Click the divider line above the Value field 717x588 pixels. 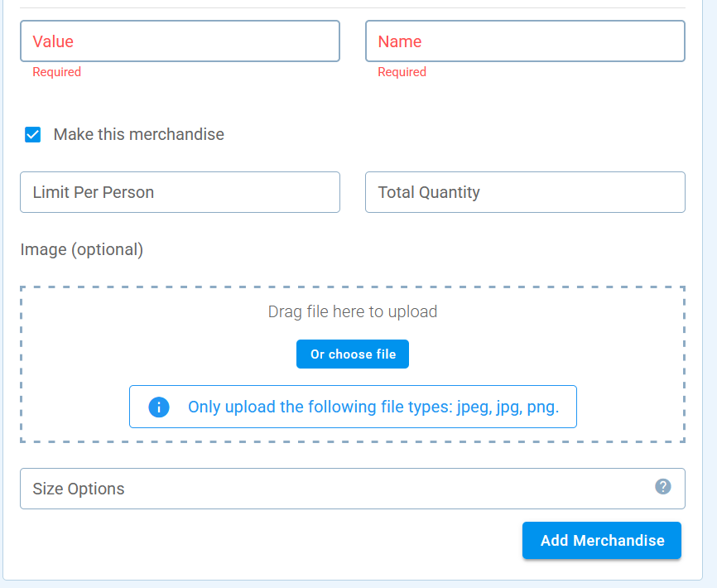click(x=353, y=7)
